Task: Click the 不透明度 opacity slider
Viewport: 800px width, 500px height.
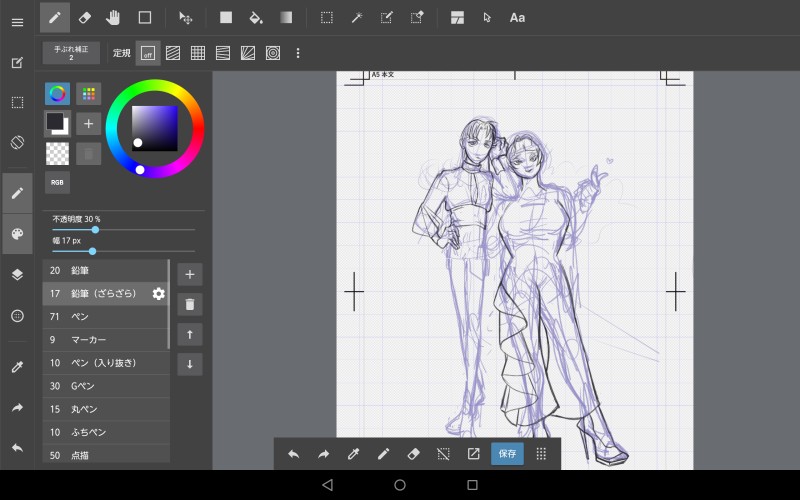Action: pos(123,230)
